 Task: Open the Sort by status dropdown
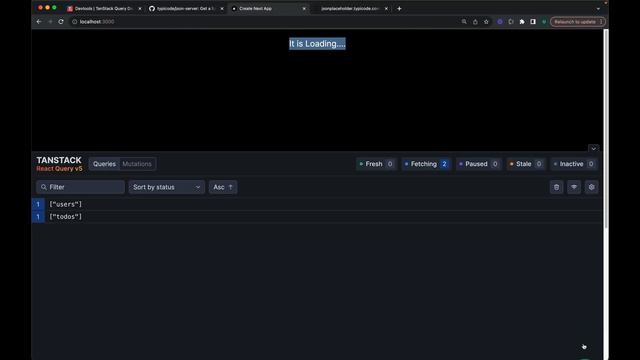pyautogui.click(x=167, y=187)
